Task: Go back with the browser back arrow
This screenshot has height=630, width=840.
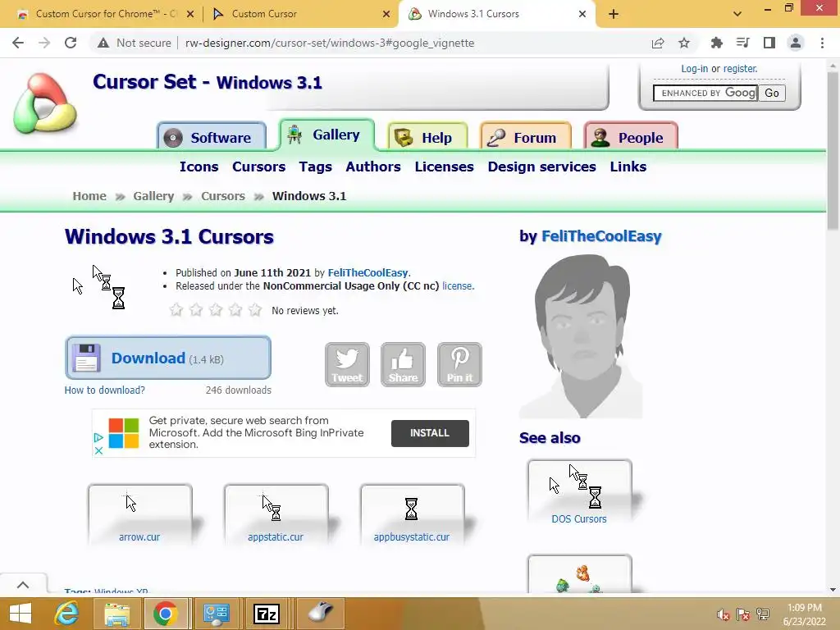Action: click(x=18, y=43)
